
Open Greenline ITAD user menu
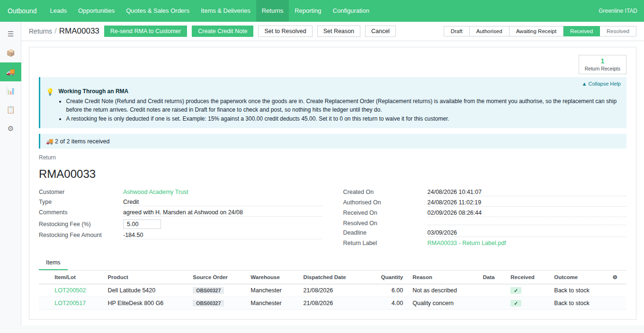click(x=618, y=11)
